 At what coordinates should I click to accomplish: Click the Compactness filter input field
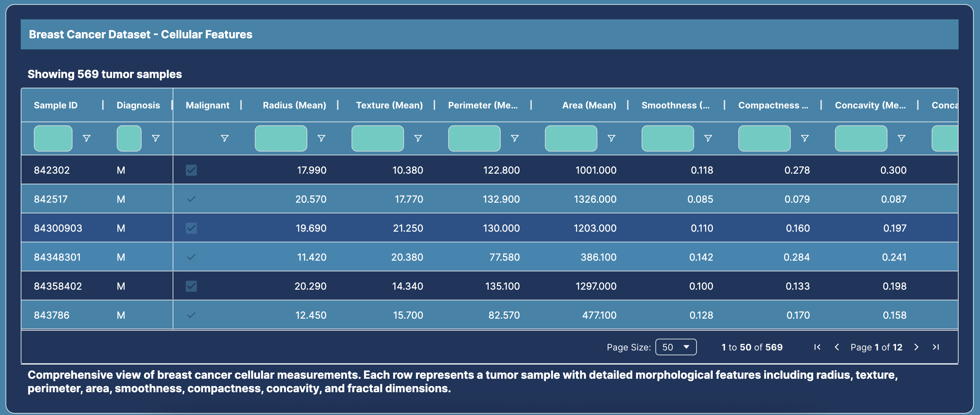pyautogui.click(x=764, y=138)
